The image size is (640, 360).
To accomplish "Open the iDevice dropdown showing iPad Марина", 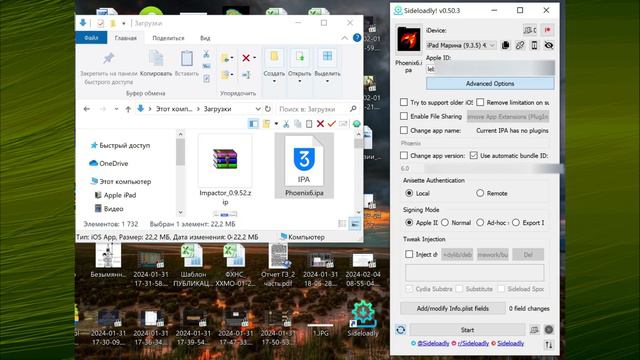I will coord(461,45).
